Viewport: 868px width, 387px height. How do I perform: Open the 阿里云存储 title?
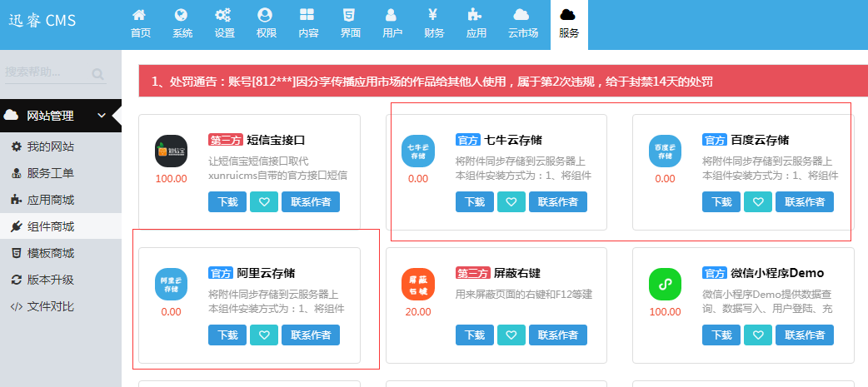coord(266,273)
